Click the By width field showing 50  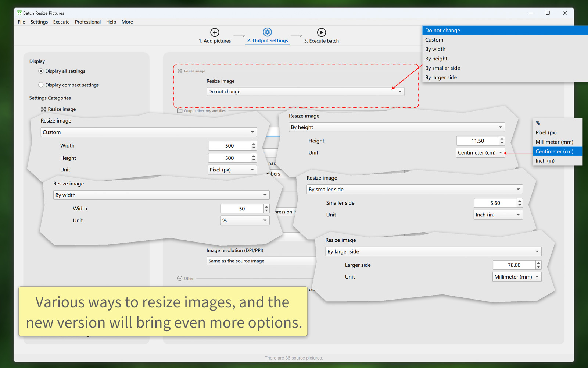(242, 209)
